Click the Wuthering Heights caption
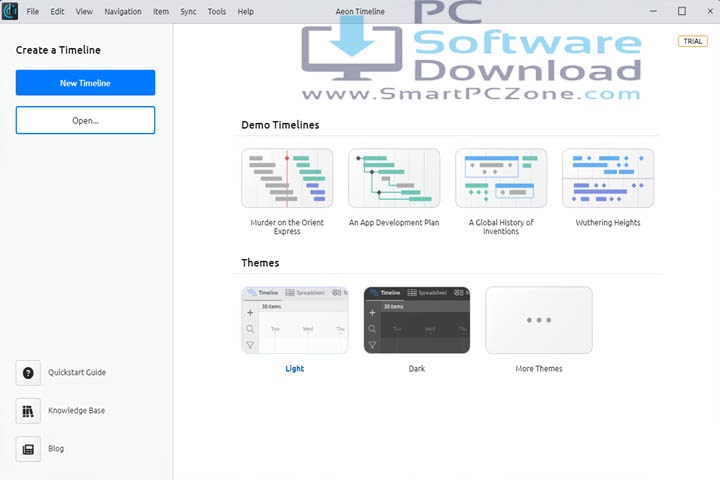 click(x=608, y=222)
